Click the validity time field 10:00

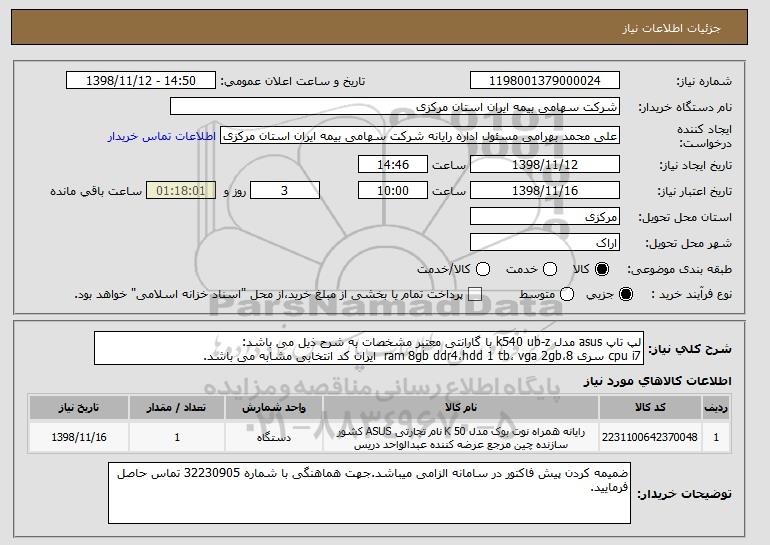(x=393, y=191)
